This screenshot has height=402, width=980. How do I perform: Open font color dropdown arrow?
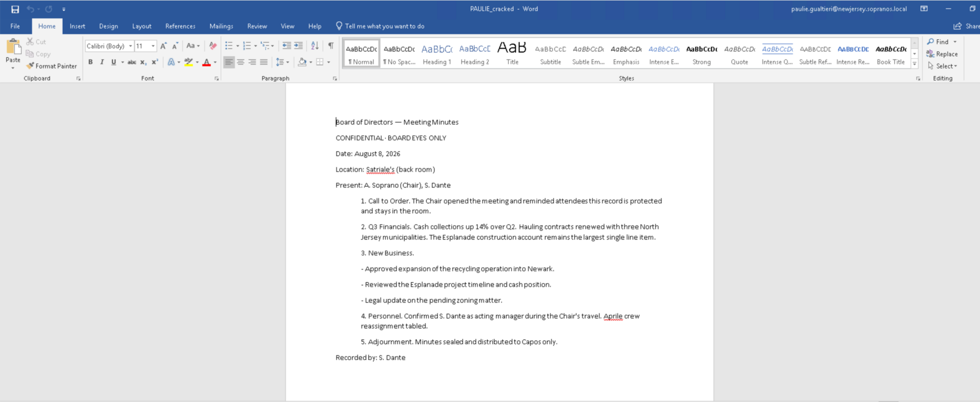215,62
